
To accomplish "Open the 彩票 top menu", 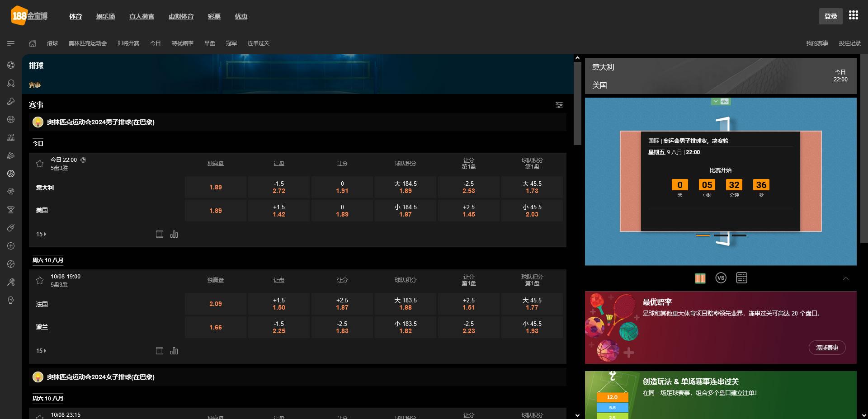I will click(214, 16).
